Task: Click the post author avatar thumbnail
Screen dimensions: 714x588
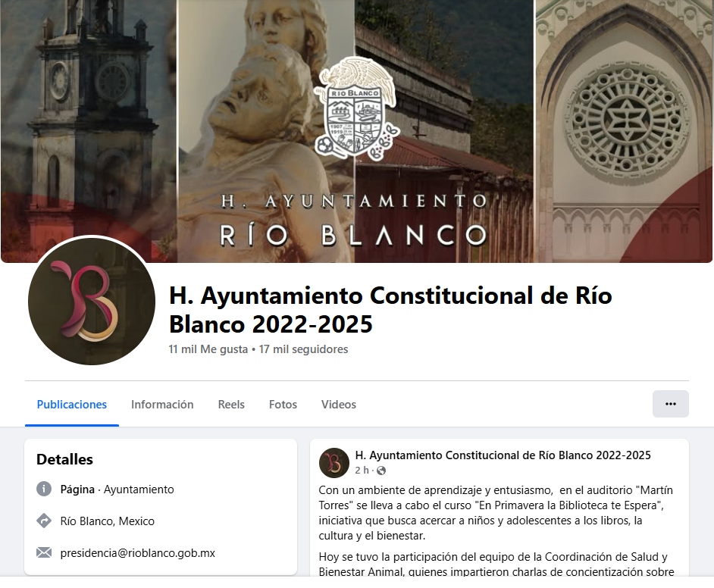Action: tap(334, 463)
